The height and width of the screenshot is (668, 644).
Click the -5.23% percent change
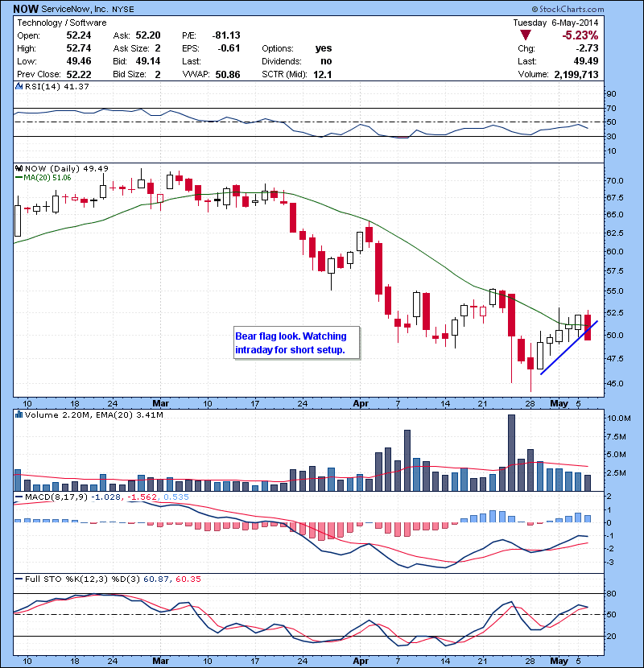(580, 35)
